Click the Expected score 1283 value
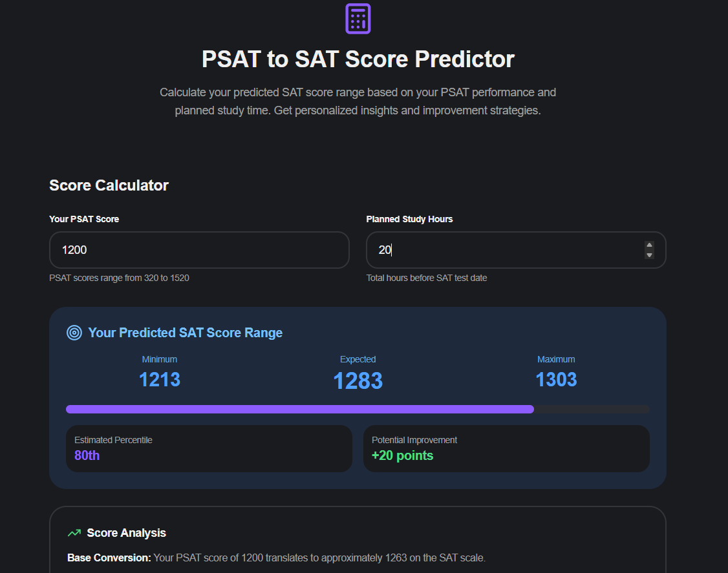Viewport: 728px width, 573px height. click(358, 380)
